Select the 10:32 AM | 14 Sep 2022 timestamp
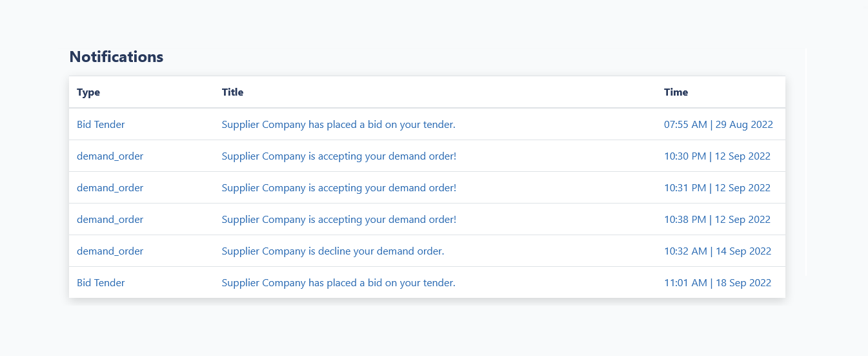The height and width of the screenshot is (356, 868). click(x=718, y=251)
